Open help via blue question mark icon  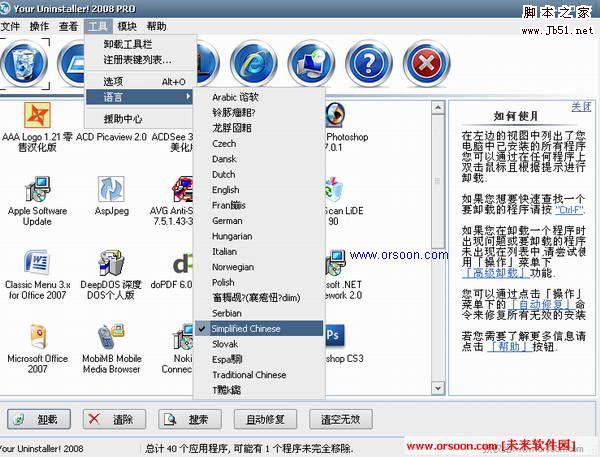[x=368, y=64]
